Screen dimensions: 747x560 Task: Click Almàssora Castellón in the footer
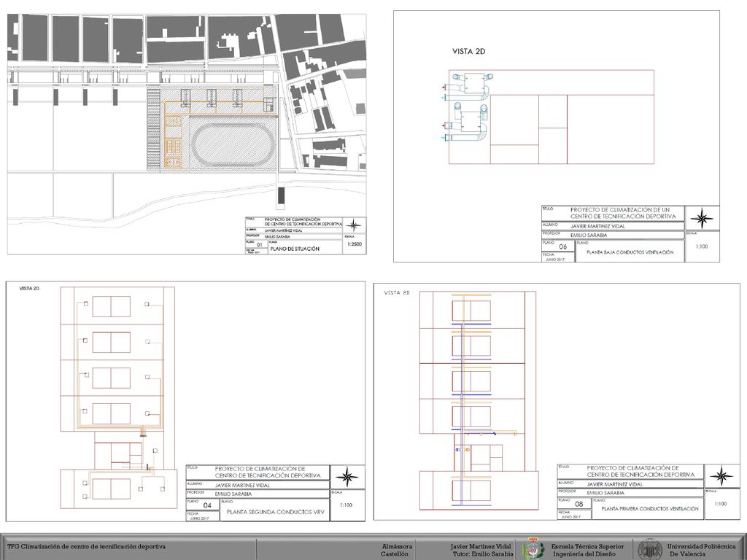pyautogui.click(x=396, y=550)
